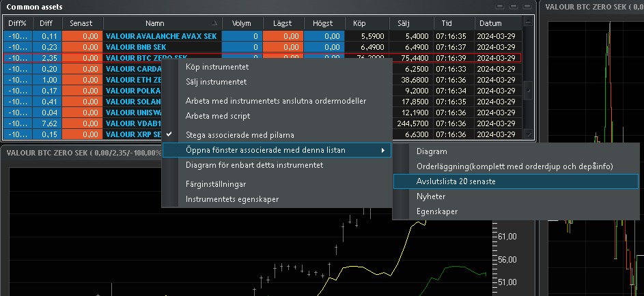Click the middle window button in Common assets title bar
Image resolution: width=644 pixels, height=296 pixels.
click(x=514, y=7)
